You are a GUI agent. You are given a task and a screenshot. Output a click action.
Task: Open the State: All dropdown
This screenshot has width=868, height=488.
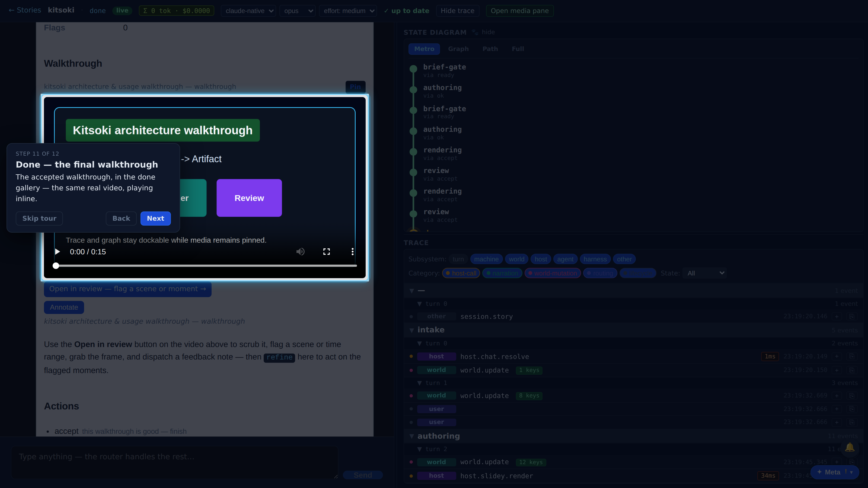coord(705,273)
